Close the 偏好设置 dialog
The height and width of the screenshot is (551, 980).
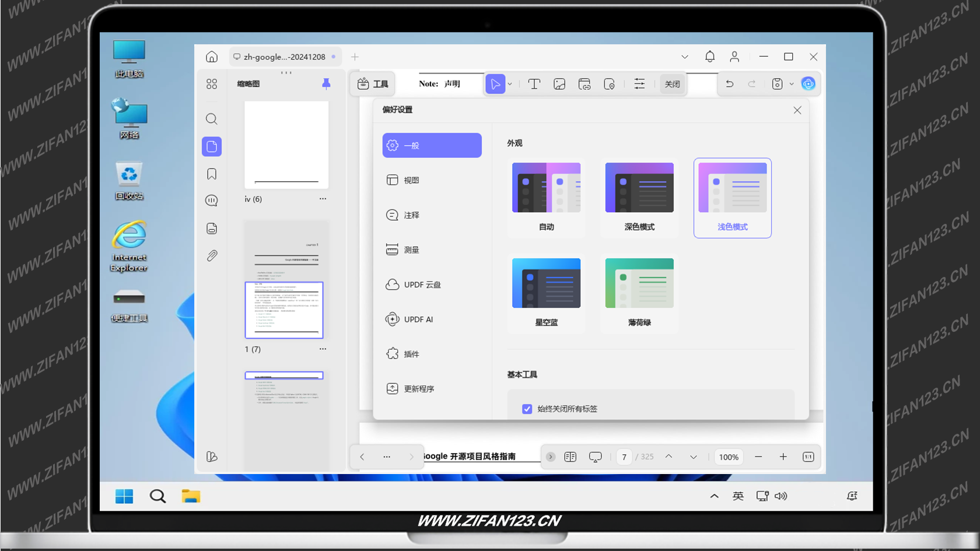(x=797, y=110)
